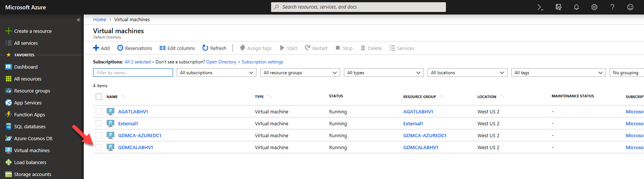The height and width of the screenshot is (179, 644).
Task: Click the VM icon beside AGATLABHV1
Action: [110, 111]
